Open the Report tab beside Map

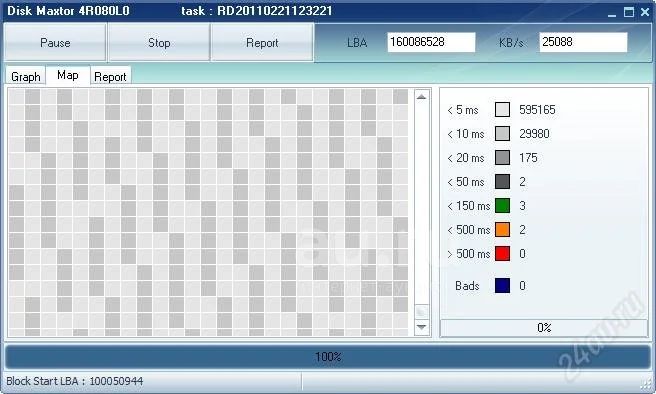[x=110, y=77]
